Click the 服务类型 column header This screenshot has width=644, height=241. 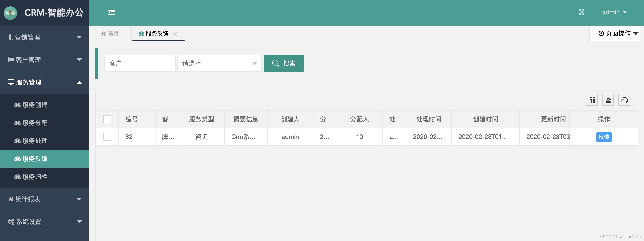click(x=201, y=119)
